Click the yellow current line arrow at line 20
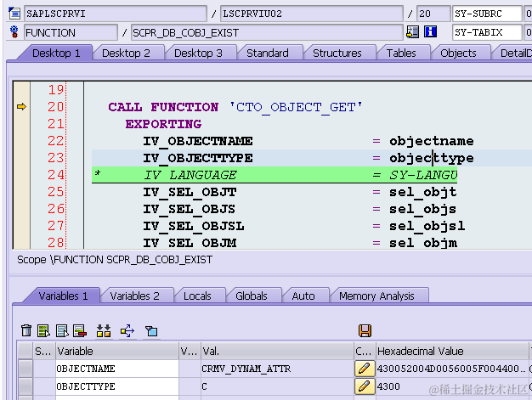Viewport: 532px width, 400px height. [x=21, y=107]
